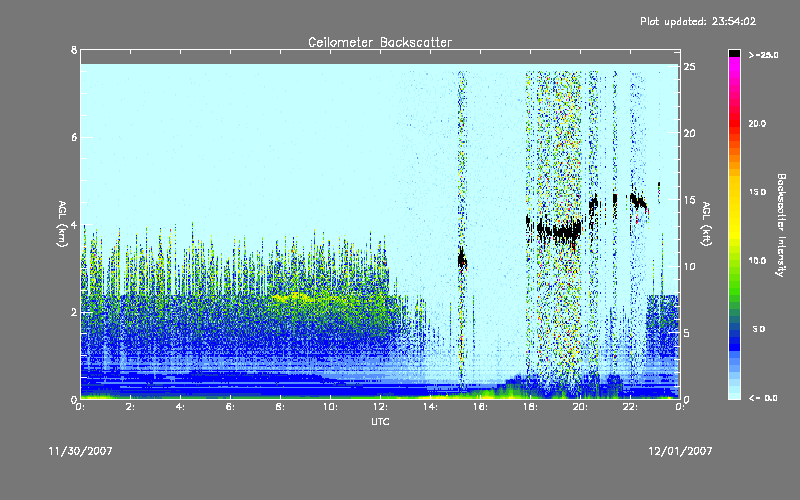Click the black cloud segment just after 22 UTC

pyautogui.click(x=638, y=201)
